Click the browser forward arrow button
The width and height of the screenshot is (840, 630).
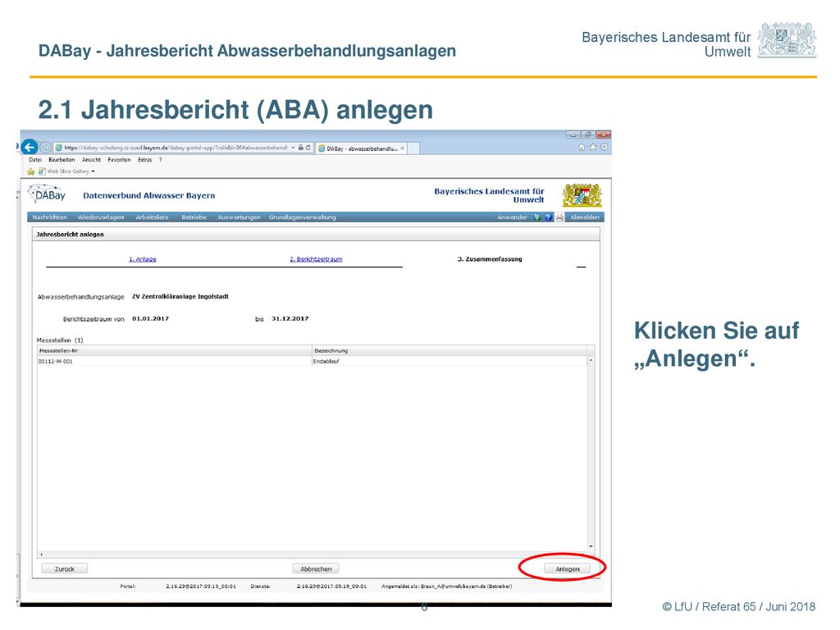coord(46,148)
